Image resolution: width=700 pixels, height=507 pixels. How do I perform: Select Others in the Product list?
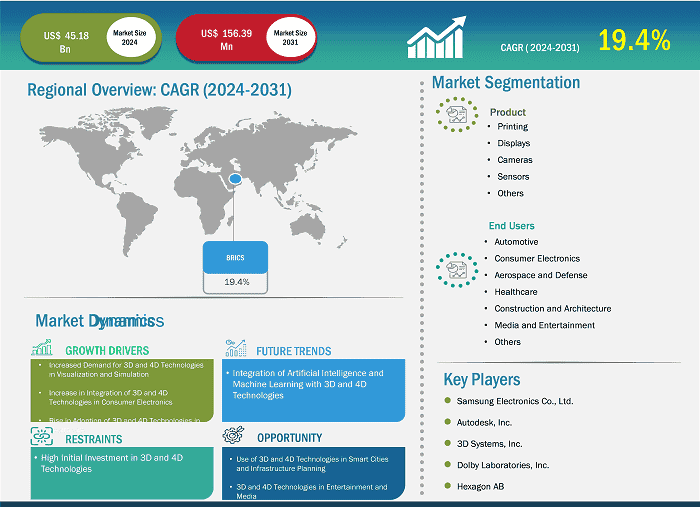pos(510,193)
